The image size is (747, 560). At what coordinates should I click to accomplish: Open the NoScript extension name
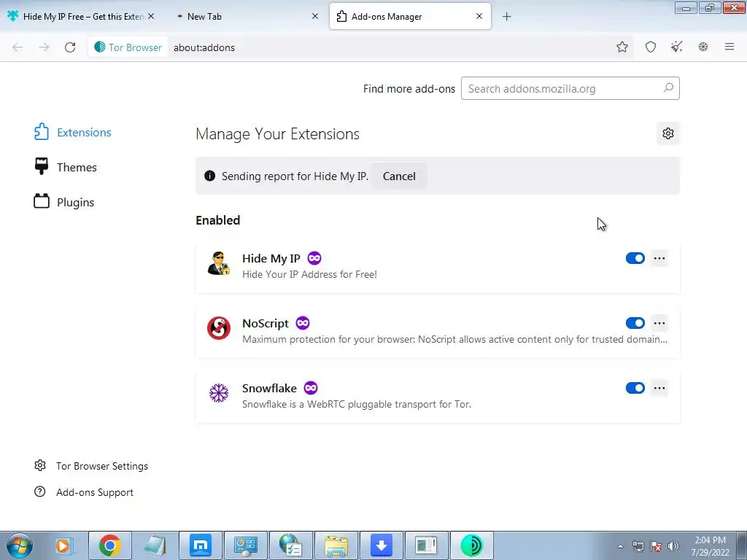(266, 323)
